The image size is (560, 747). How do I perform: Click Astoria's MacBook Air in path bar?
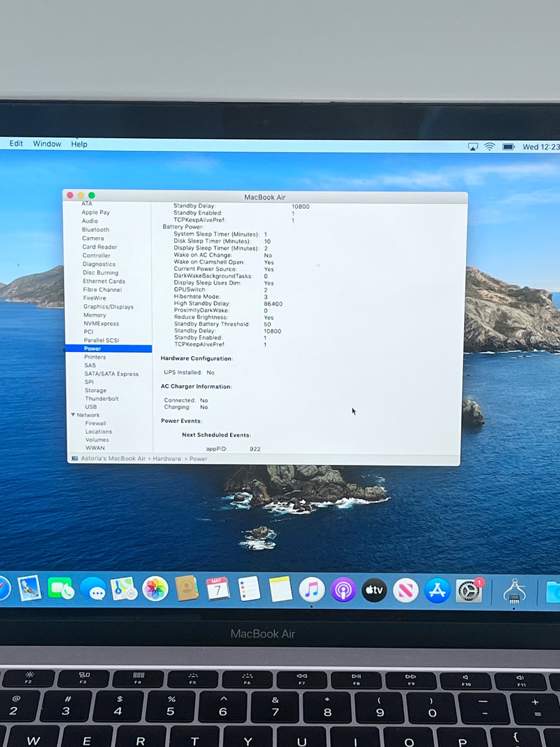(x=113, y=458)
